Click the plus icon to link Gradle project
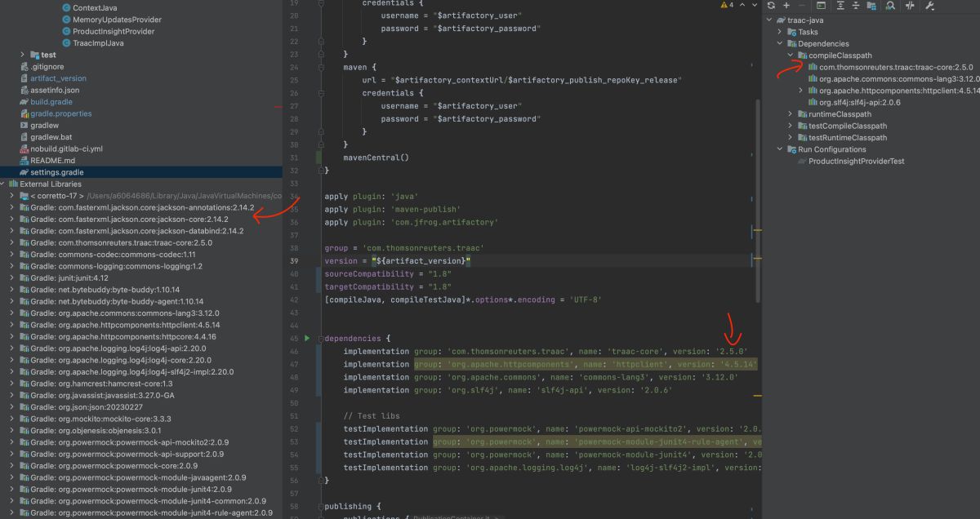The width and height of the screenshot is (980, 519). tap(787, 6)
